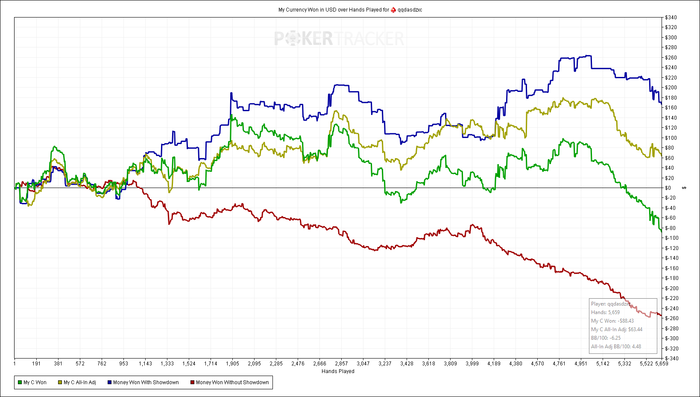Click the $340 label on the y-axis

671,17
